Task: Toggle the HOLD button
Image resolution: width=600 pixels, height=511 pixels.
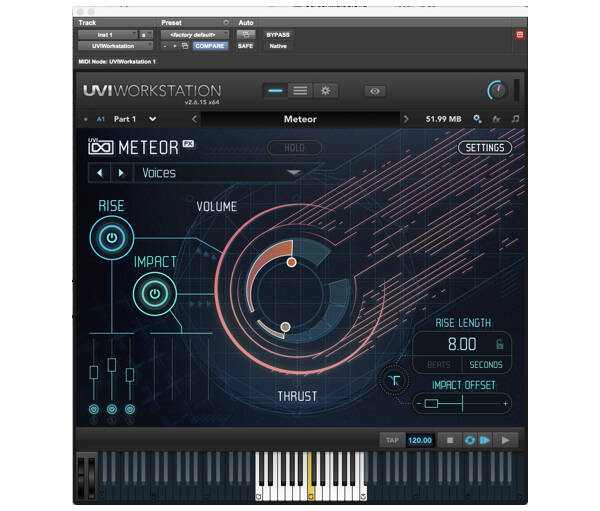Action: coord(294,148)
